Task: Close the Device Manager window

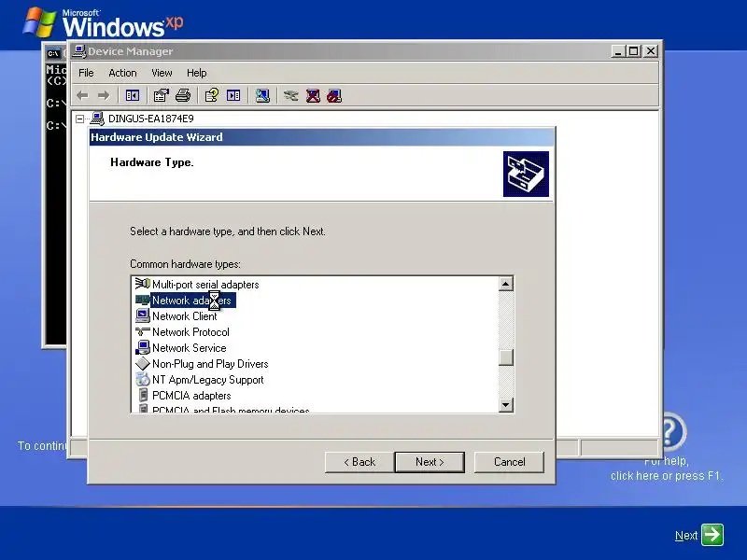Action: pos(651,51)
